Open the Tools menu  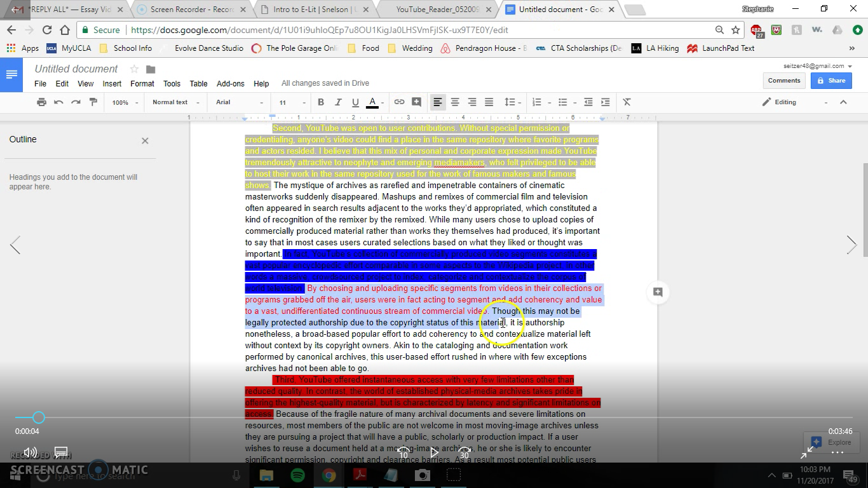pyautogui.click(x=172, y=83)
